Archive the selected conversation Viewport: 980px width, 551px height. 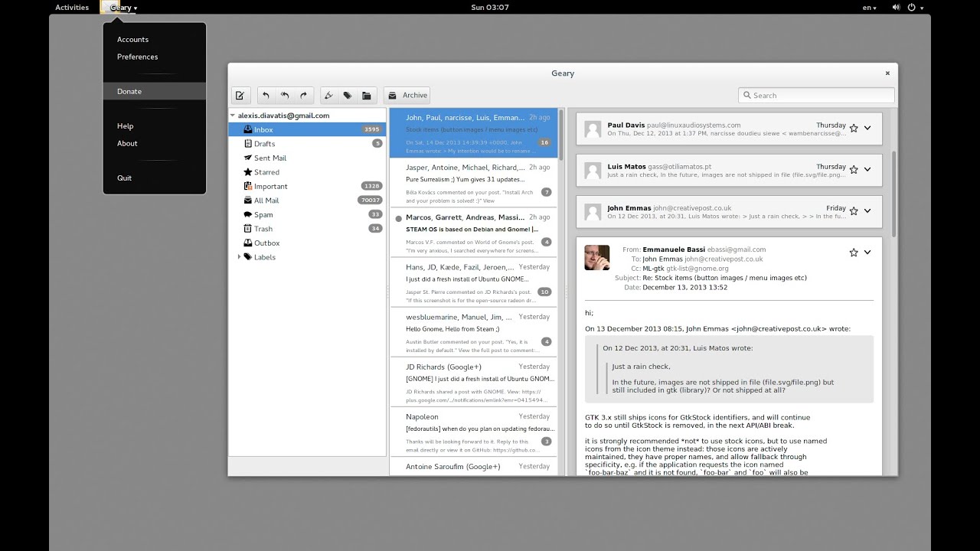(x=407, y=96)
